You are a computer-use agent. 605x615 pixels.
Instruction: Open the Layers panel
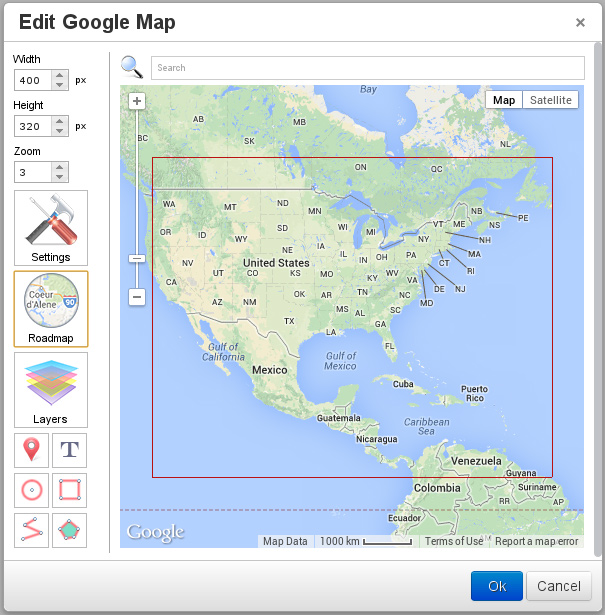(51, 389)
